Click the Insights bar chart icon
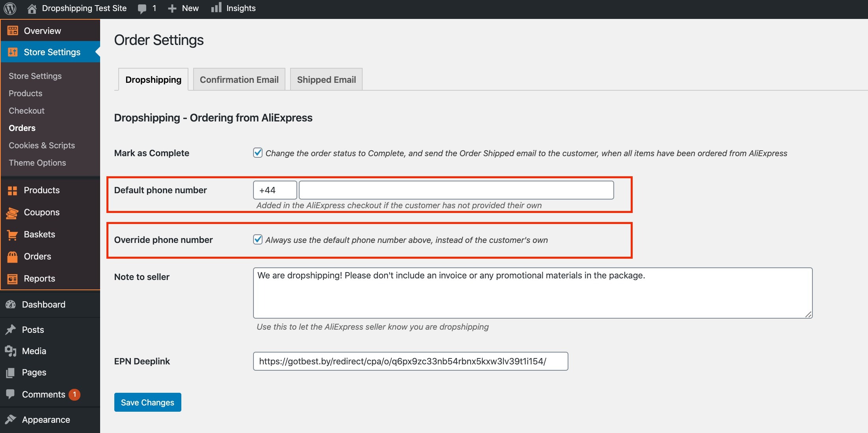This screenshot has height=433, width=868. (216, 8)
